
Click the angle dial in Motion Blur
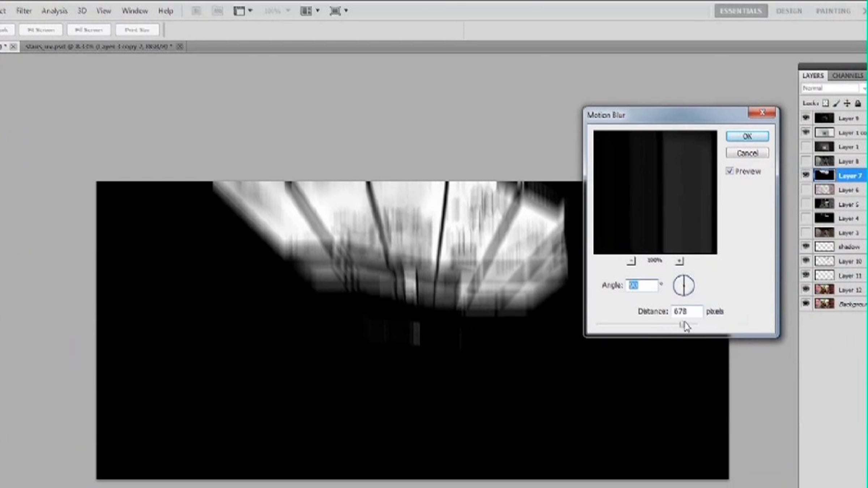[x=684, y=285]
